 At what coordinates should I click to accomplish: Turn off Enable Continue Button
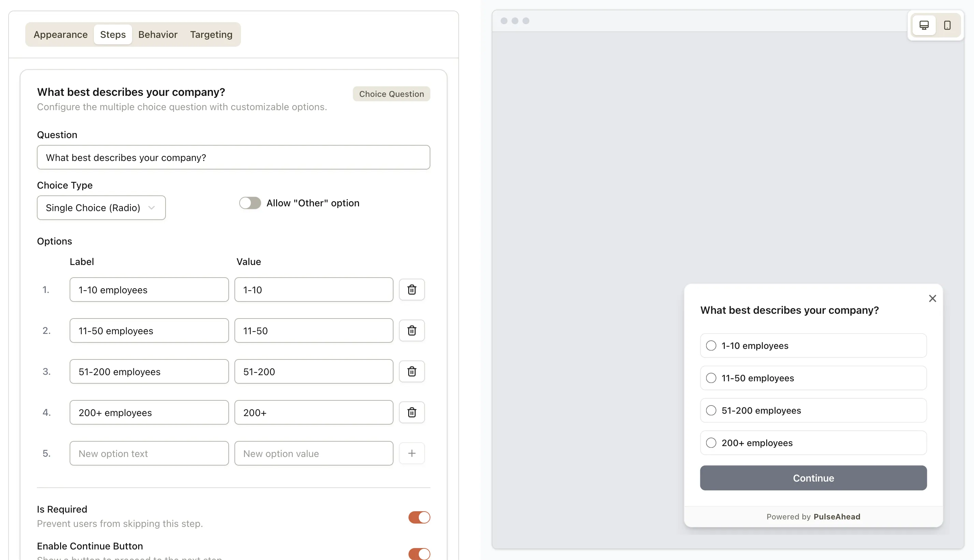point(419,554)
